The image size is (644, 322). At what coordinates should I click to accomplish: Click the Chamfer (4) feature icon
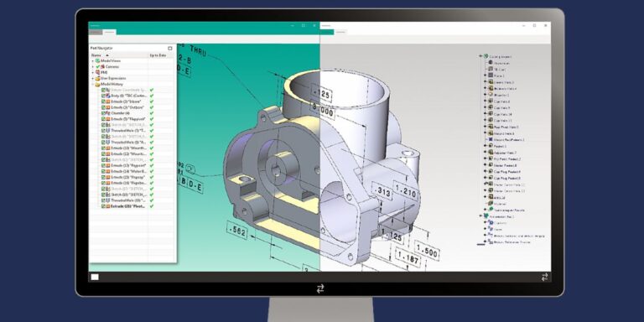tap(108, 113)
